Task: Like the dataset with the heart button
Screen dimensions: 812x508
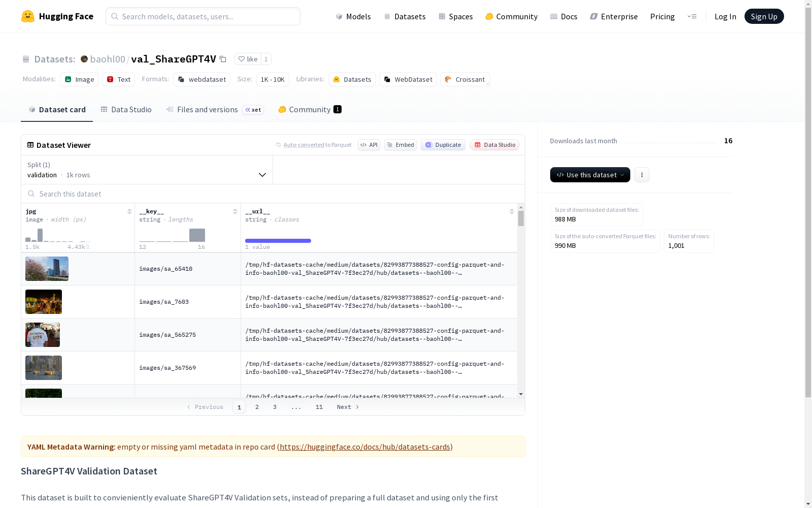Action: click(x=248, y=59)
